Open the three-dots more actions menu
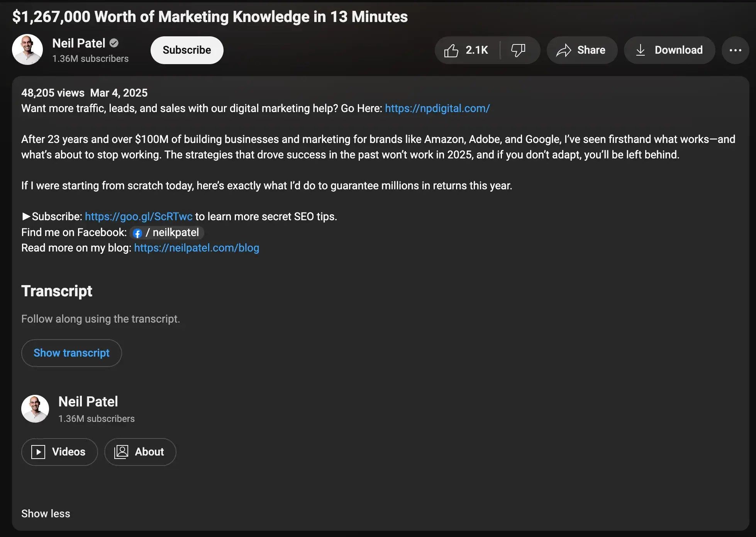The width and height of the screenshot is (756, 537). pos(735,50)
